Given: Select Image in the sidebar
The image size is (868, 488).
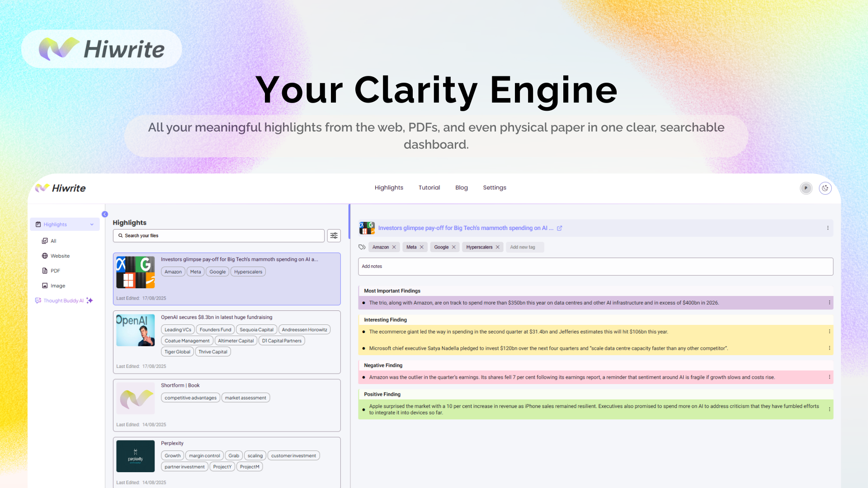Looking at the screenshot, I should (x=53, y=286).
